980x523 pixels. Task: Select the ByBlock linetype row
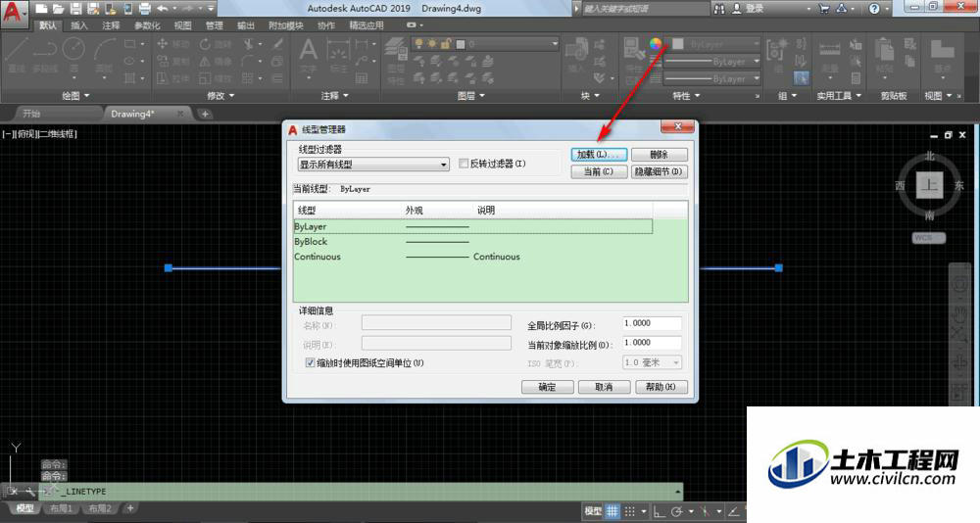point(472,242)
